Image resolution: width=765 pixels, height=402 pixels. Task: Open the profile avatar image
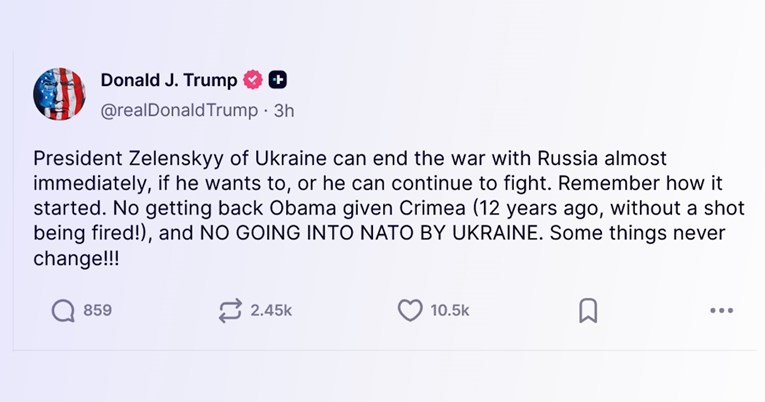pyautogui.click(x=59, y=95)
